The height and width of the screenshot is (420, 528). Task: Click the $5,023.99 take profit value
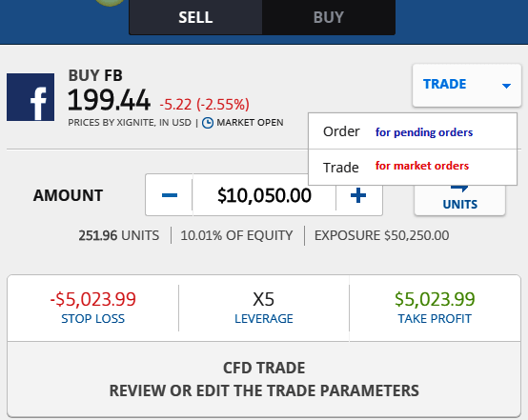435,299
